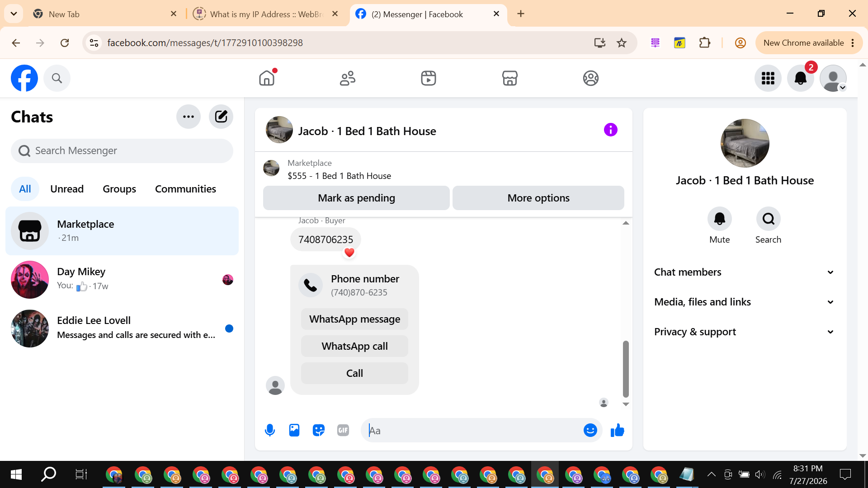Expand Media, files and links section
The width and height of the screenshot is (868, 488).
click(x=745, y=302)
